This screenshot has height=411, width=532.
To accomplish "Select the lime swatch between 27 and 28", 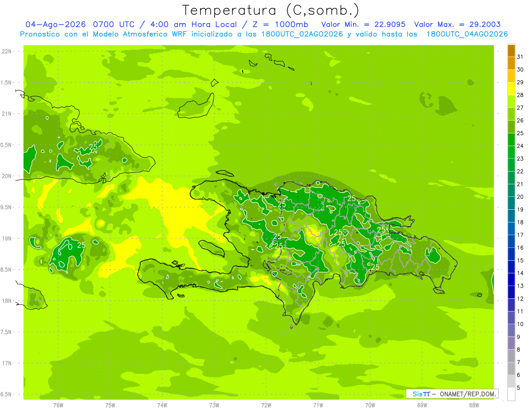I will 511,102.
